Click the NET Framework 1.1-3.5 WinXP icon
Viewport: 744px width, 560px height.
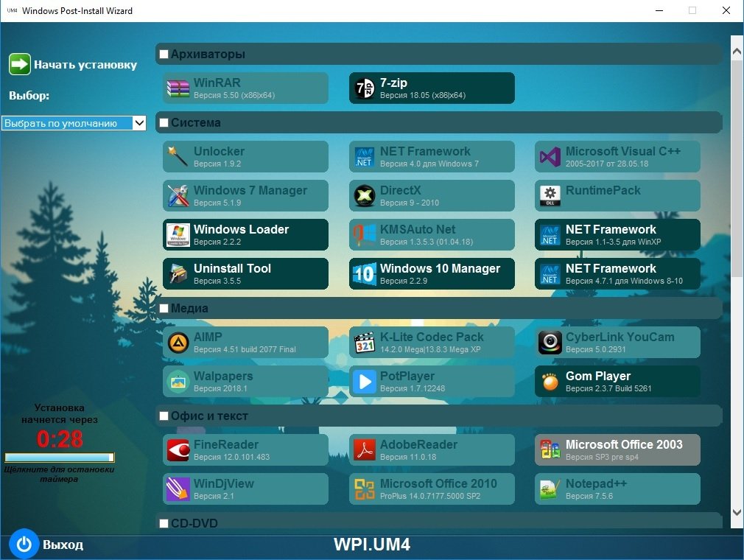550,234
